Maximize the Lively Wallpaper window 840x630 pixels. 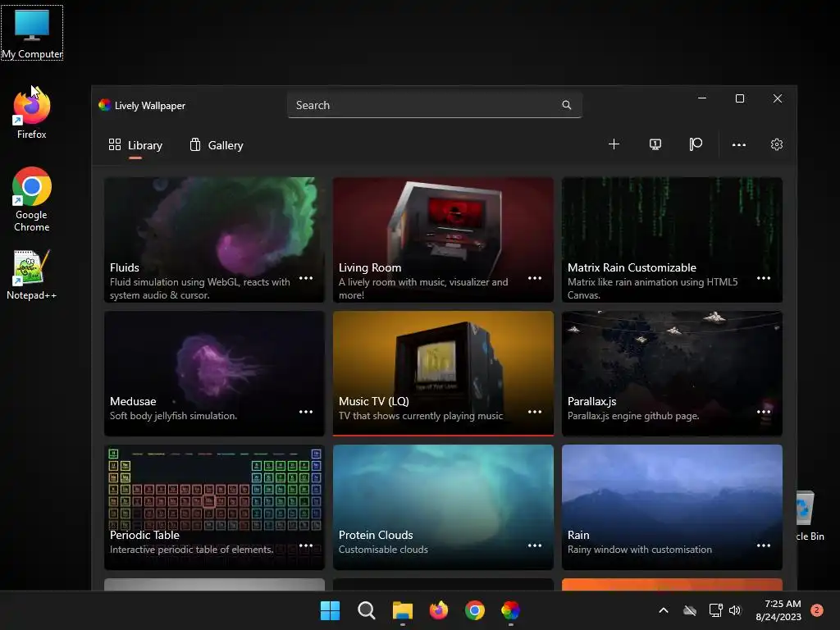tap(740, 98)
